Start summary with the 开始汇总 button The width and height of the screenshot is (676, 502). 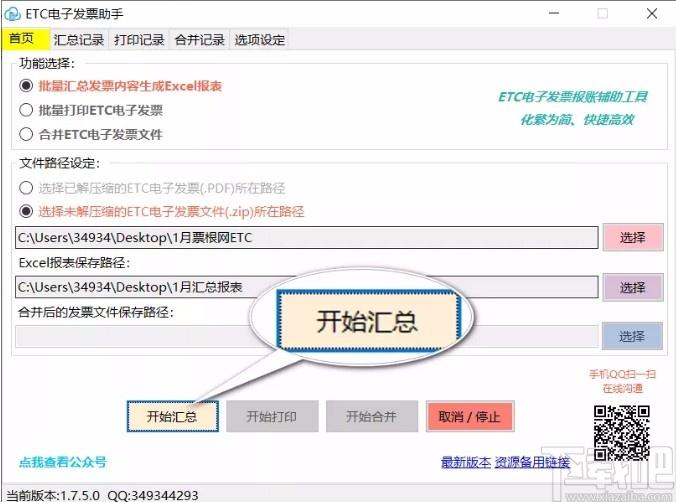pos(172,416)
